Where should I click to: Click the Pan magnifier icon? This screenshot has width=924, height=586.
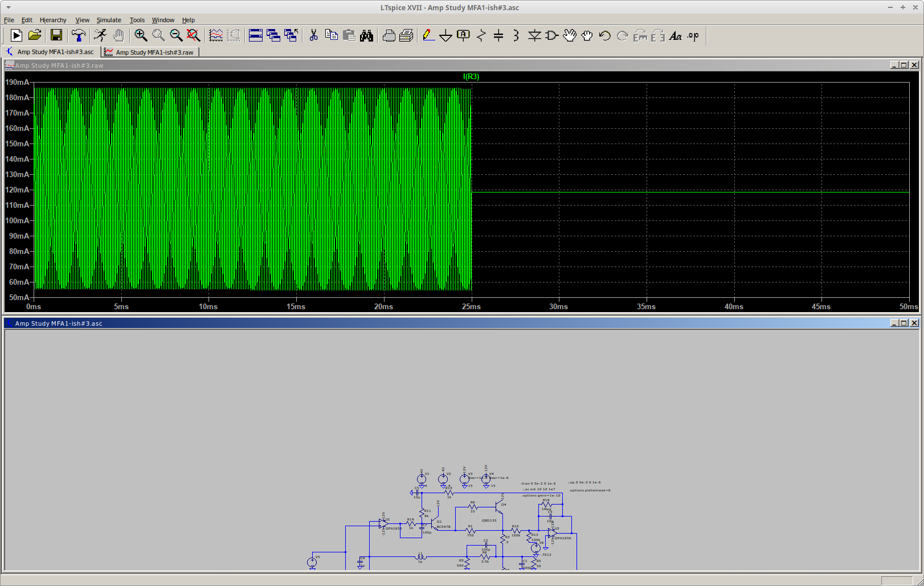[158, 35]
